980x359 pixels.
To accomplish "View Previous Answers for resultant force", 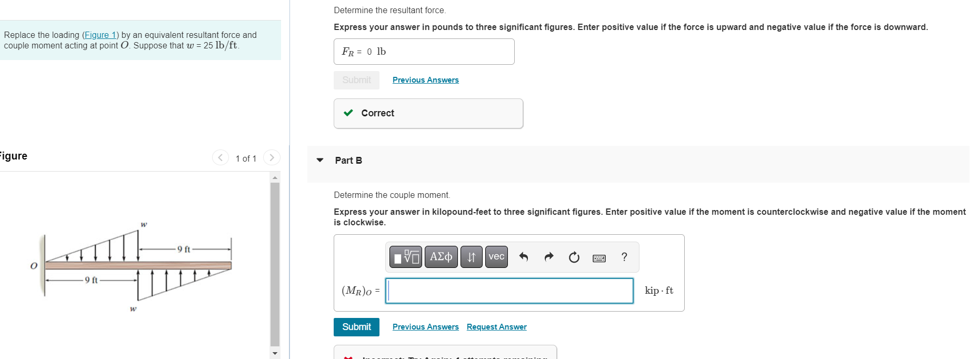I will [426, 80].
